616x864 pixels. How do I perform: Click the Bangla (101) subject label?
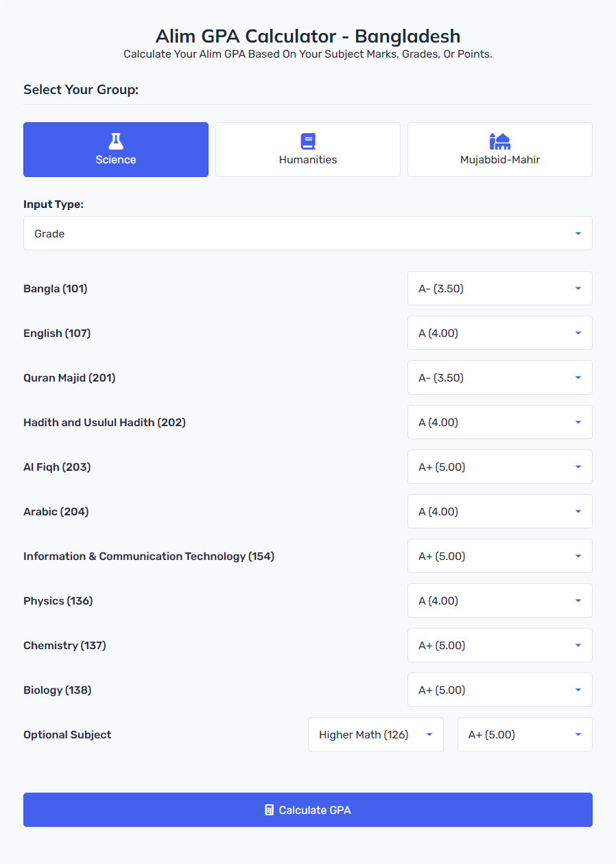coord(56,288)
